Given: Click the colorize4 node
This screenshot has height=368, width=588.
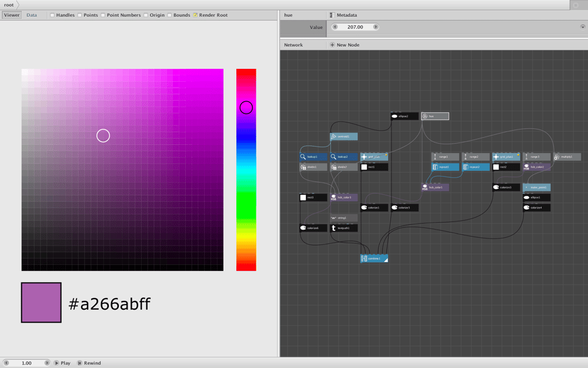Looking at the screenshot, I should (x=537, y=208).
